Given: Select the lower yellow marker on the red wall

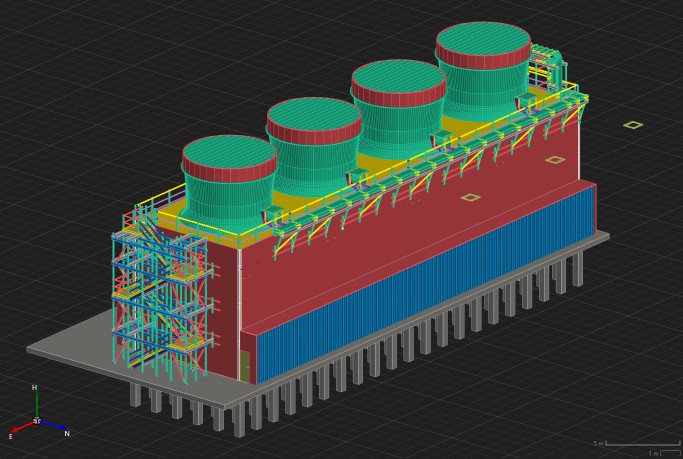Looking at the screenshot, I should click(x=470, y=198).
